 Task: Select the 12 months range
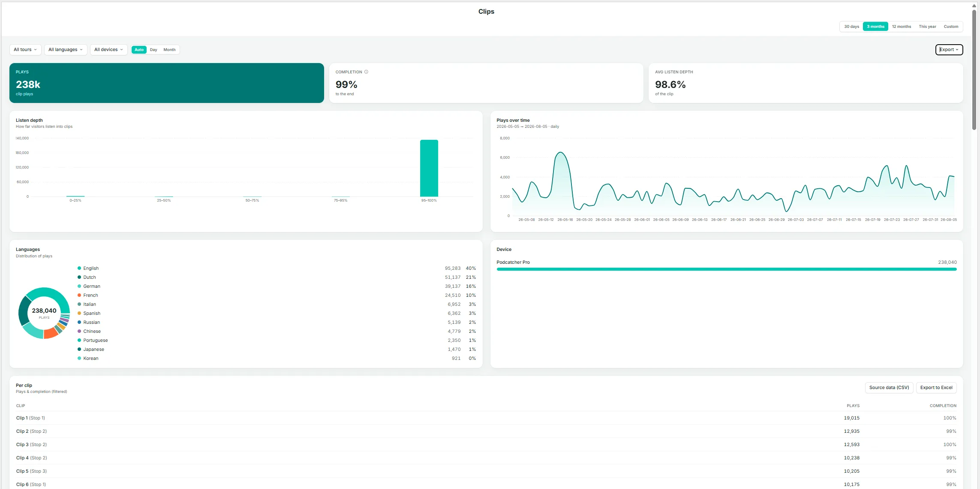point(902,27)
